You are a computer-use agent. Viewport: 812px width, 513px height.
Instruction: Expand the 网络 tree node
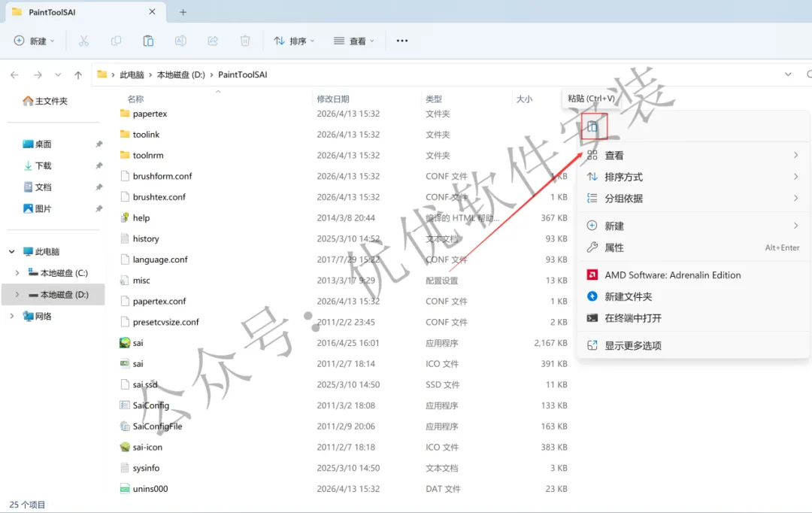point(11,316)
